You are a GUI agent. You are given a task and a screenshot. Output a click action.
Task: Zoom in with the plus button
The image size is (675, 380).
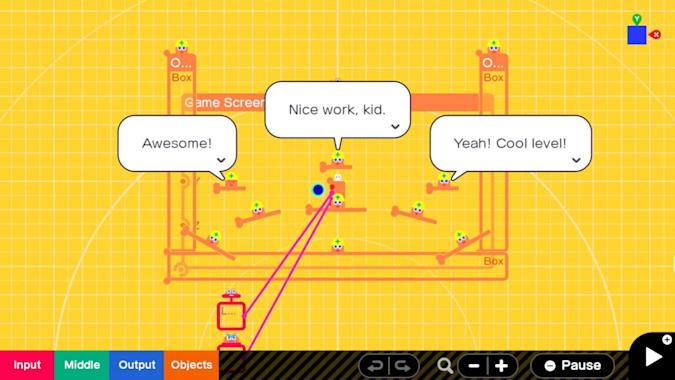(x=502, y=366)
